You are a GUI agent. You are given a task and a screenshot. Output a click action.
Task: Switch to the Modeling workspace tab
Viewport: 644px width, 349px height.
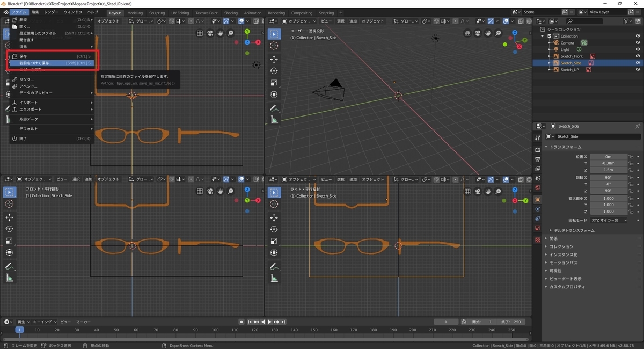(x=135, y=13)
